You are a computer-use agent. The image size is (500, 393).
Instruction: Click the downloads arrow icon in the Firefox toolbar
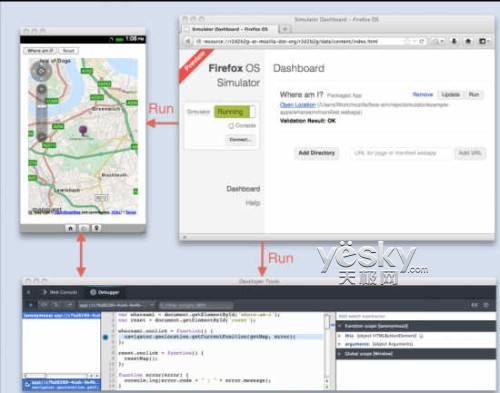pos(454,41)
